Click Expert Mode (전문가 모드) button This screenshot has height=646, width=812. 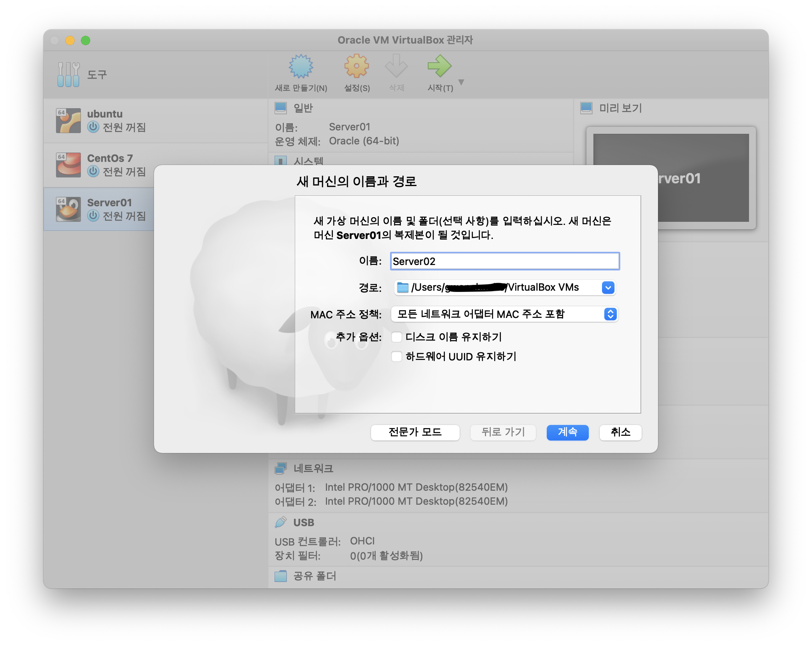tap(415, 432)
